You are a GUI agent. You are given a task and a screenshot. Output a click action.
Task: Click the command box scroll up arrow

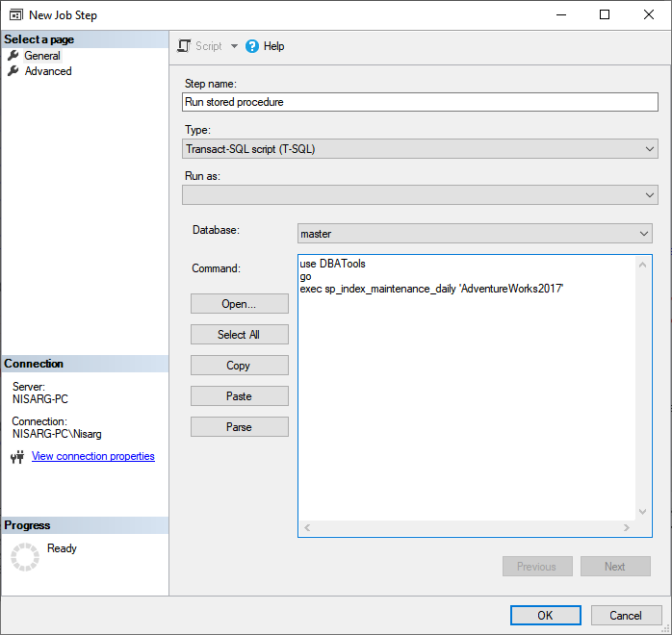pyautogui.click(x=642, y=265)
